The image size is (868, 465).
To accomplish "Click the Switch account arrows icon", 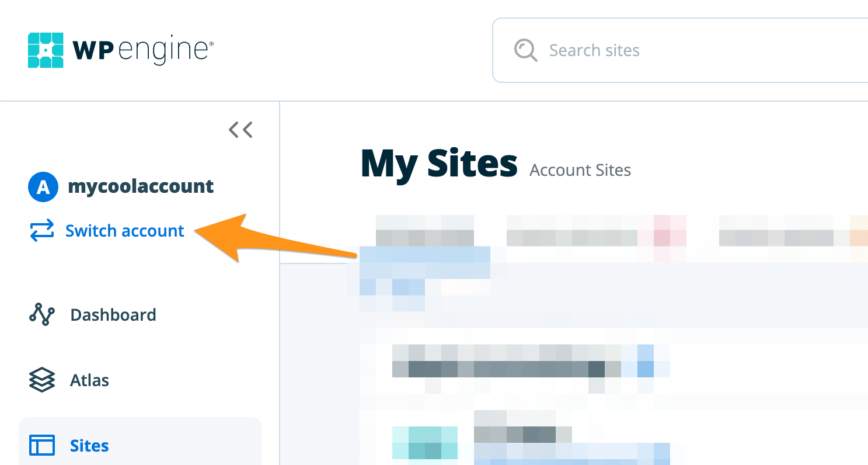I will 41,231.
